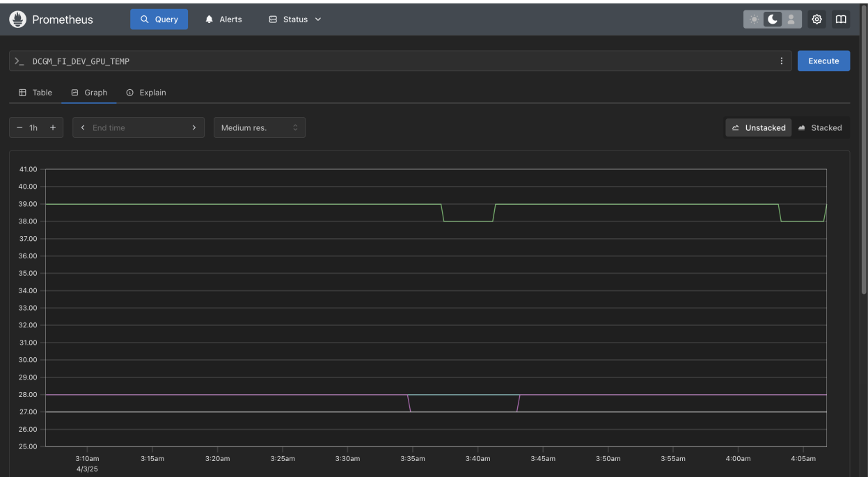This screenshot has width=868, height=477.
Task: Click the prompt icon before the expression
Action: tap(19, 61)
